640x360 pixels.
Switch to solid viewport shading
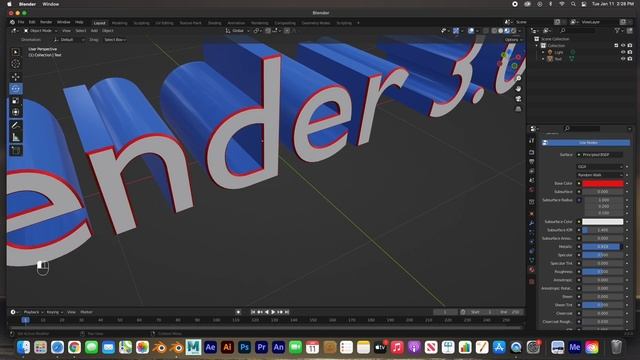pos(500,31)
